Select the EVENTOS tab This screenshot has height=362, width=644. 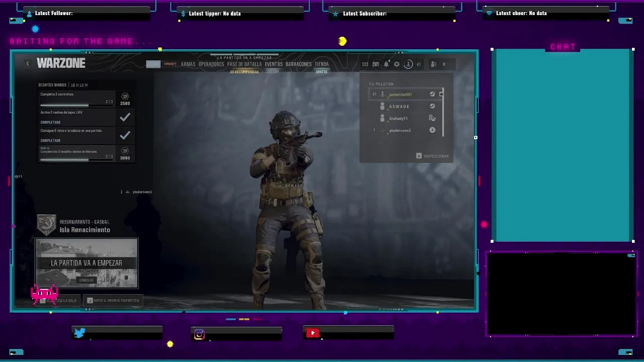point(274,64)
